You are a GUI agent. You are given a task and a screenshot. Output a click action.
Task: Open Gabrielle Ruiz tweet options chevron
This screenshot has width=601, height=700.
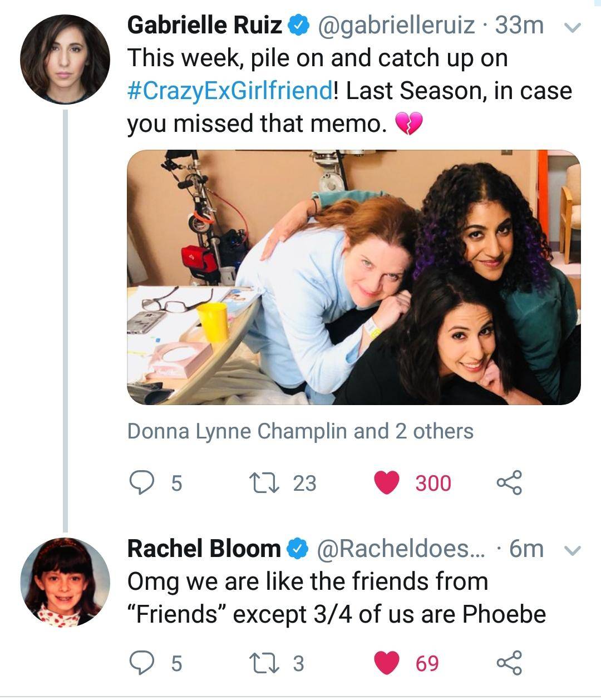(x=573, y=26)
